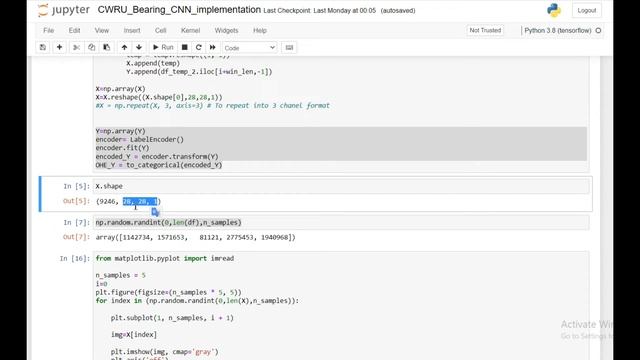
Task: Click the In [5] cell prompt
Action: [x=76, y=186]
